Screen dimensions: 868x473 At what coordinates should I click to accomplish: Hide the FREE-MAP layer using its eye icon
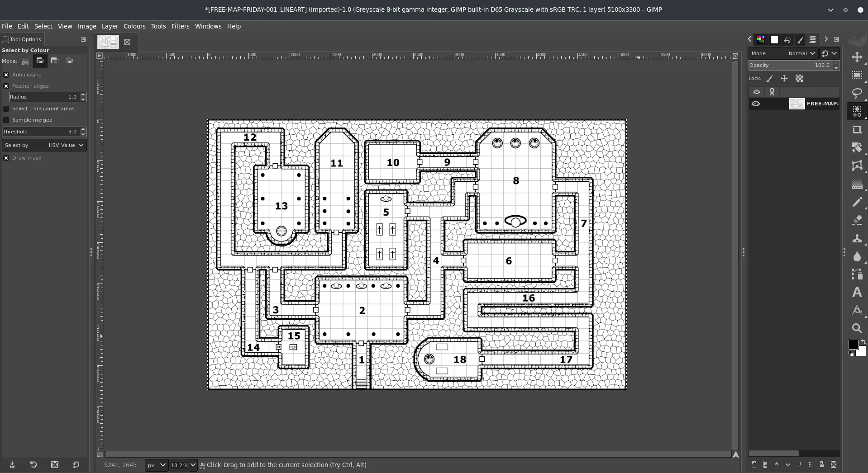pos(756,104)
